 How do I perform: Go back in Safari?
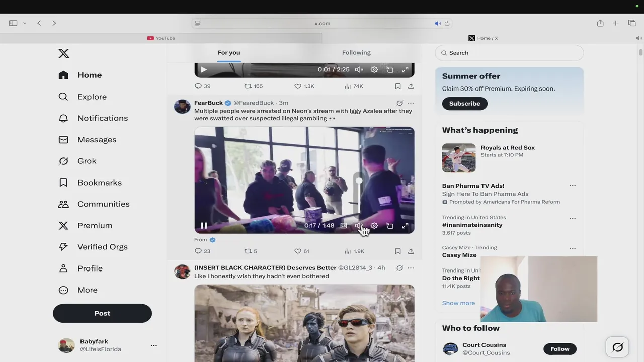[39, 23]
